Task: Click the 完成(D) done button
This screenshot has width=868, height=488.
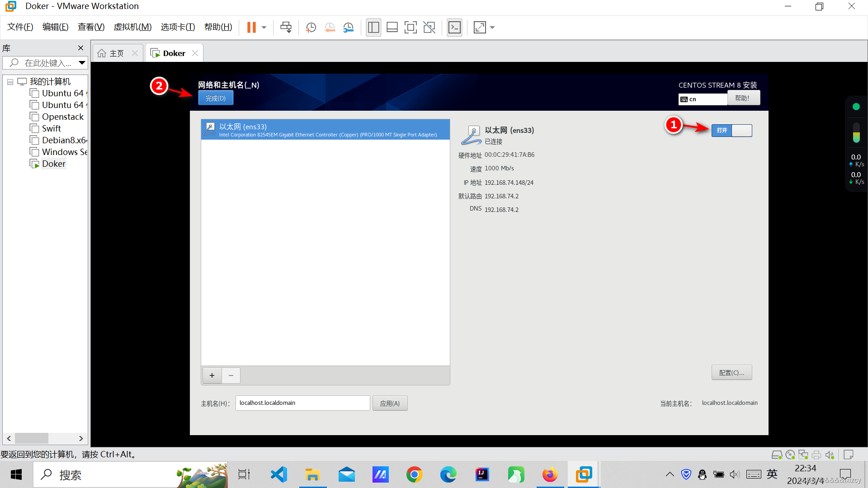Action: coord(216,98)
